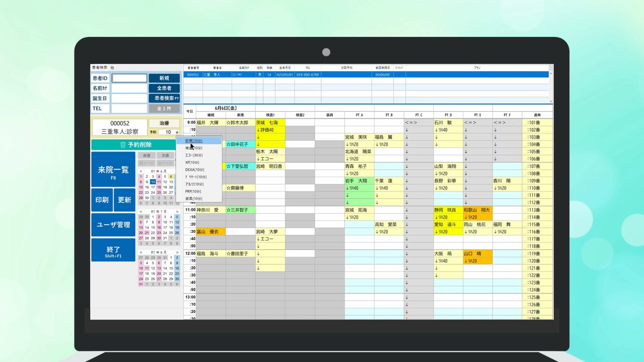
Task: Open the 治療 treatment type selector
Action: 164,123
